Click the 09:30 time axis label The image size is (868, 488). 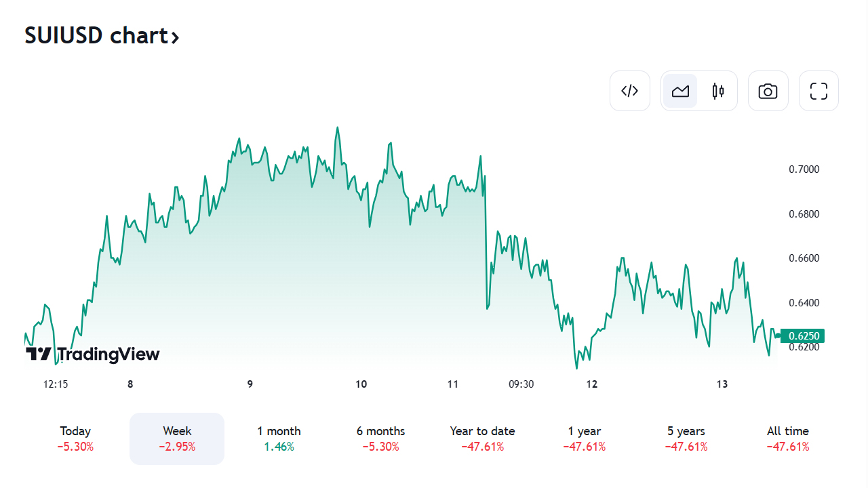(521, 384)
